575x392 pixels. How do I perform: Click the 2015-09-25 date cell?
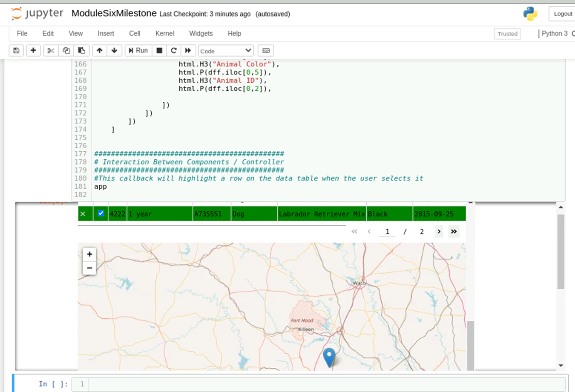pos(439,214)
